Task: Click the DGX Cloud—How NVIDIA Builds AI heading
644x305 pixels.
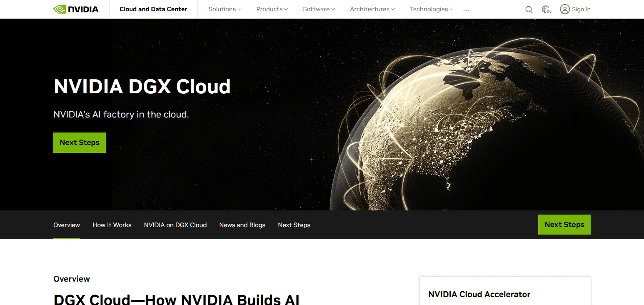Action: point(177,299)
